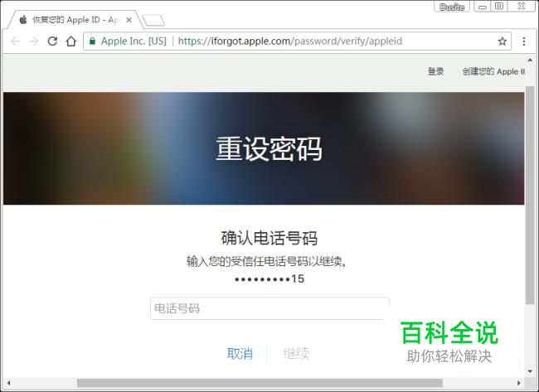This screenshot has height=392, width=539.
Task: Bookmark this page with the star icon
Action: [x=503, y=41]
